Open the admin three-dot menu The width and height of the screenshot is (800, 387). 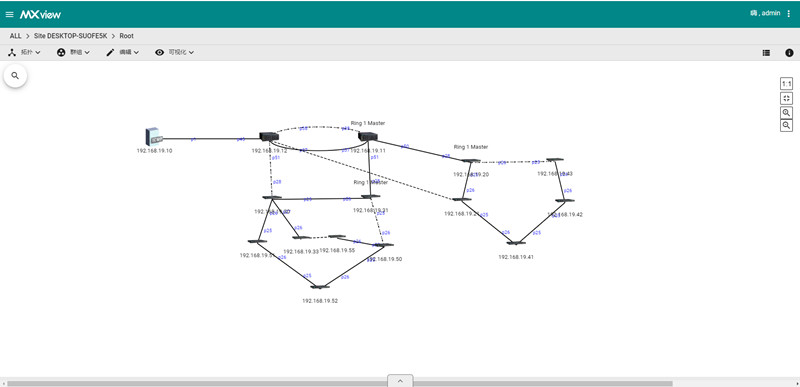point(789,14)
